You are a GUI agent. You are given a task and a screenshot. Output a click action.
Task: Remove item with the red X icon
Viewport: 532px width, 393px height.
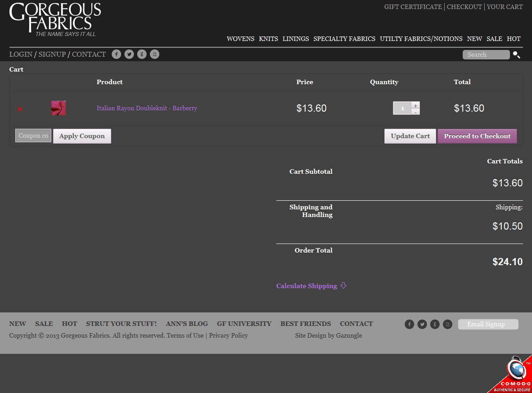point(20,109)
